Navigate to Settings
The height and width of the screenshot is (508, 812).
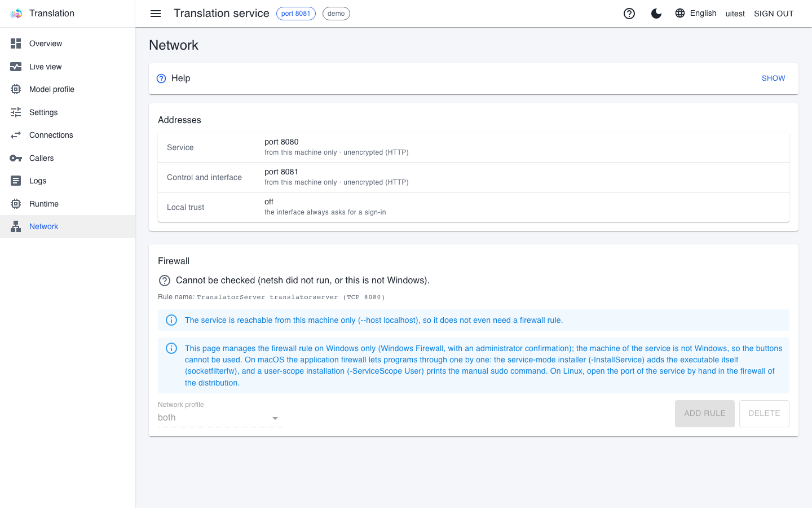pos(68,112)
